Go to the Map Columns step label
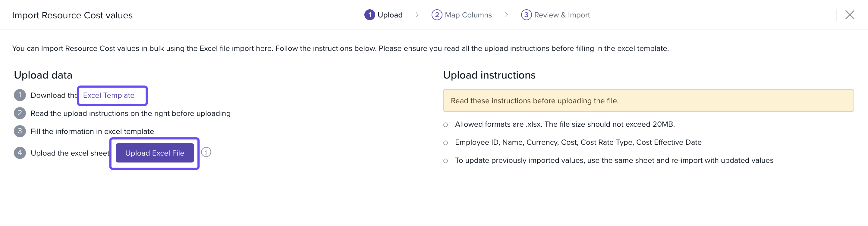 point(468,15)
